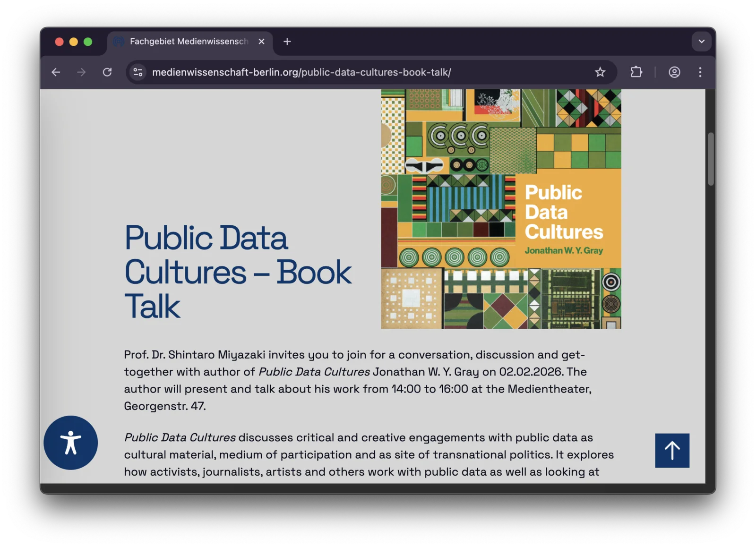This screenshot has height=547, width=756.
Task: Click the forward navigation arrow
Action: tap(81, 72)
